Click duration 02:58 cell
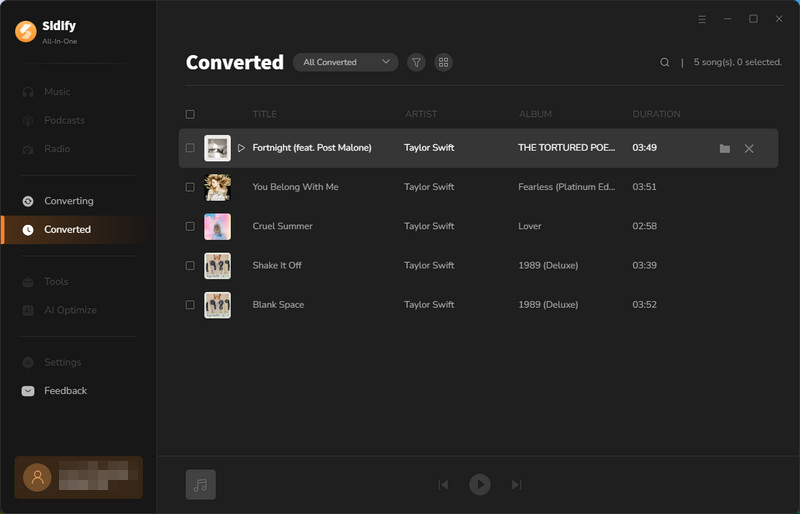800x514 pixels. [644, 226]
